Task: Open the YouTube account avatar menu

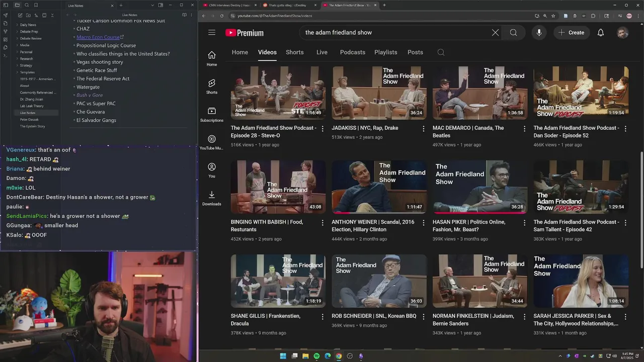Action: [623, 33]
